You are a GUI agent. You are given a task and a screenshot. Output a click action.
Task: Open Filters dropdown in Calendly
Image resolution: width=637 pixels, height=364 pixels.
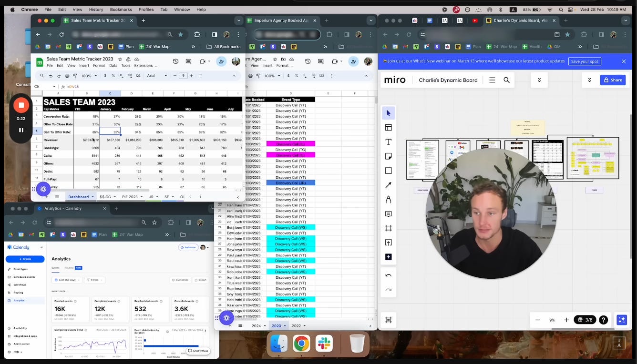pos(94,280)
